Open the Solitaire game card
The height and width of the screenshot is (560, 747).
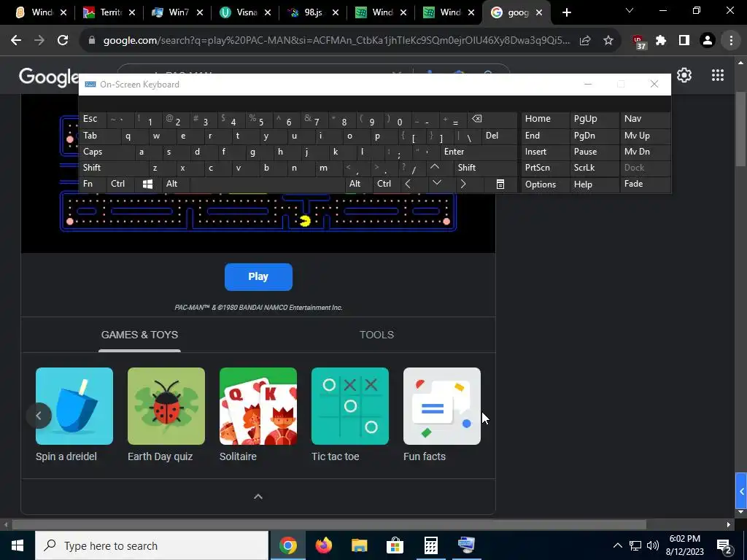click(x=258, y=415)
